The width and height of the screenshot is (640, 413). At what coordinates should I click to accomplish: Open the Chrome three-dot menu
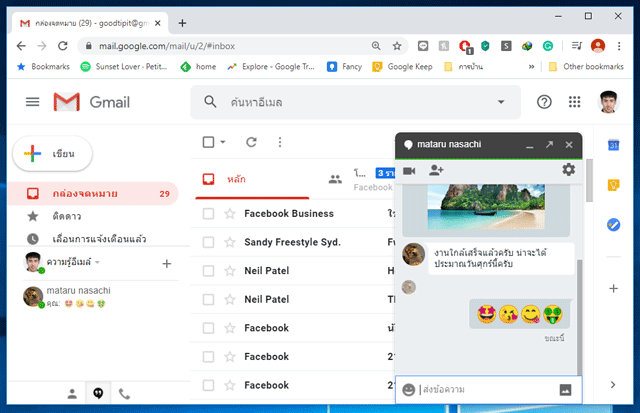(x=619, y=46)
